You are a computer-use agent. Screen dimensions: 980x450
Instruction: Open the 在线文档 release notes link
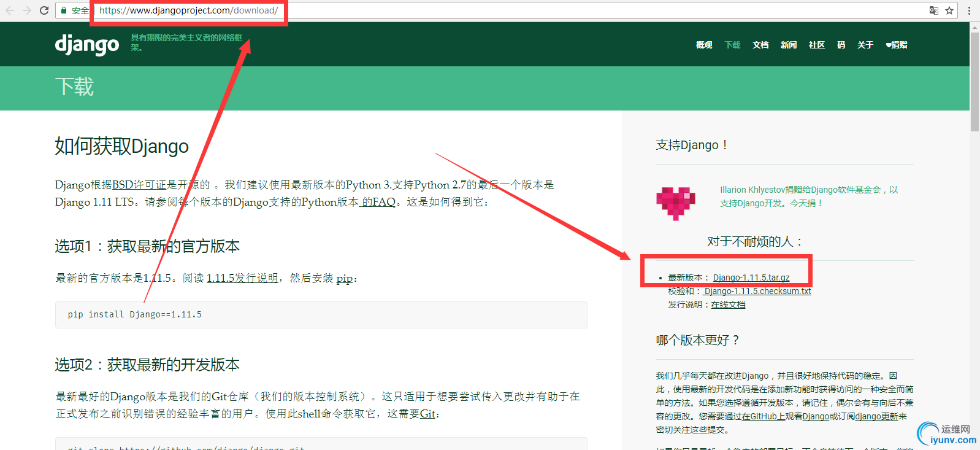pos(729,305)
